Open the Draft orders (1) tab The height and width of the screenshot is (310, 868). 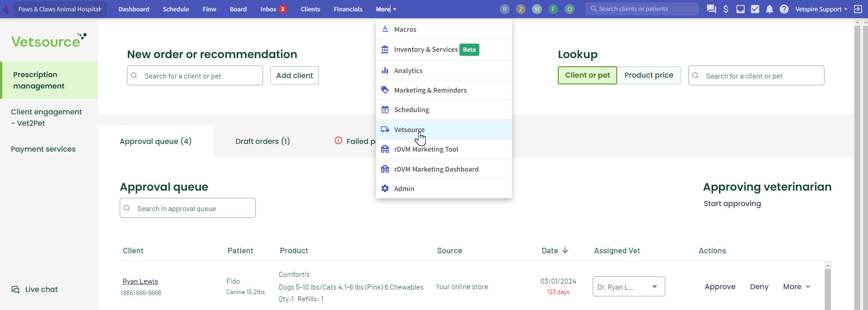[x=263, y=142]
